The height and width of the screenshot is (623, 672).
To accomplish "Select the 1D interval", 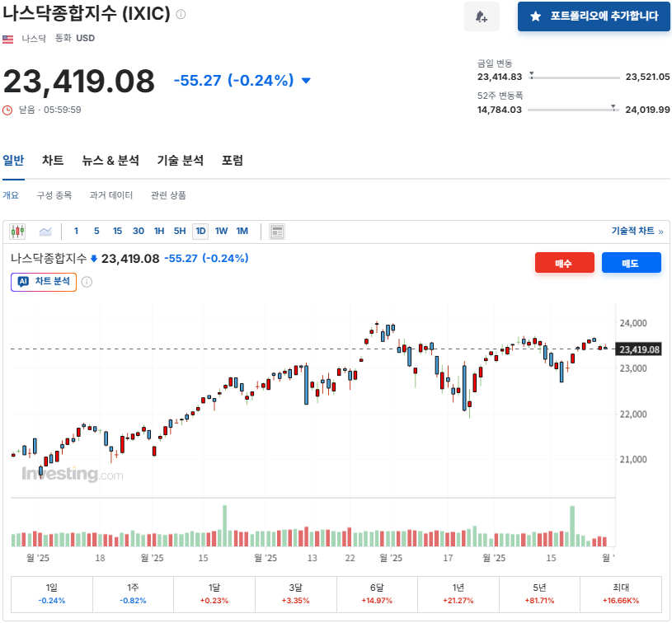I will (x=200, y=232).
